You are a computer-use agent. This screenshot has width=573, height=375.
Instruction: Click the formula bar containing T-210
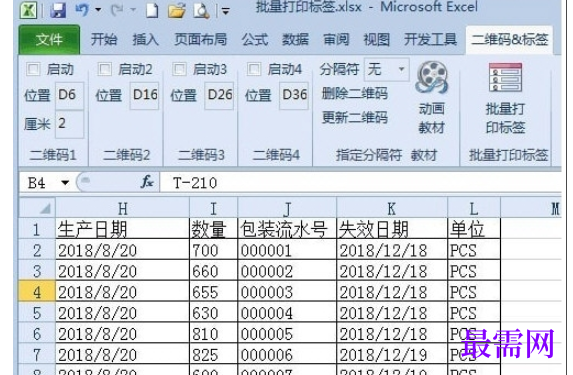tap(360, 182)
